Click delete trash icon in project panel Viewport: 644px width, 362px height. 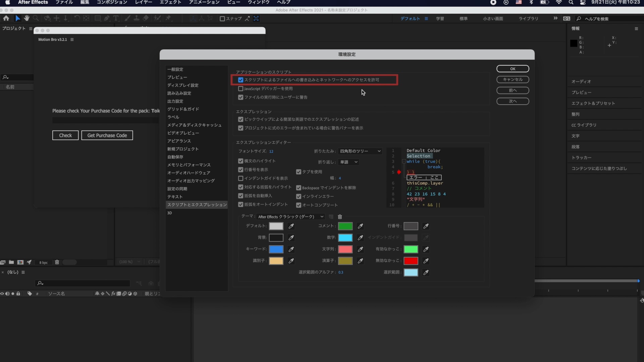coord(57,262)
